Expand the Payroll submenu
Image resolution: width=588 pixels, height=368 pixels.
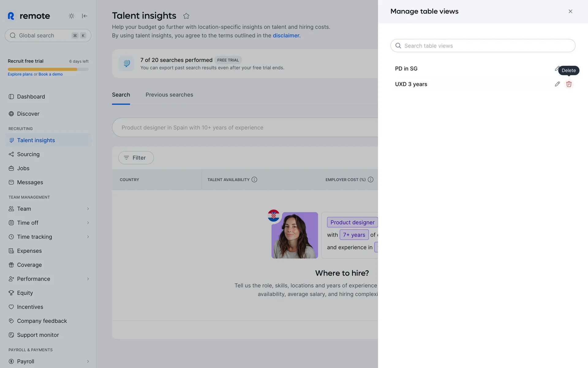pyautogui.click(x=88, y=361)
